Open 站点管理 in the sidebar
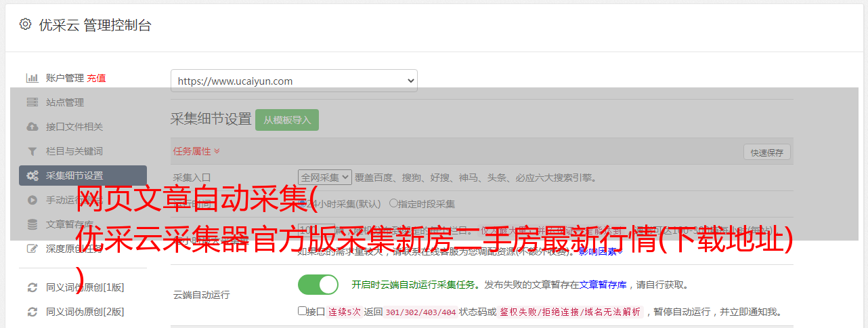This screenshot has height=328, width=868. pos(65,102)
